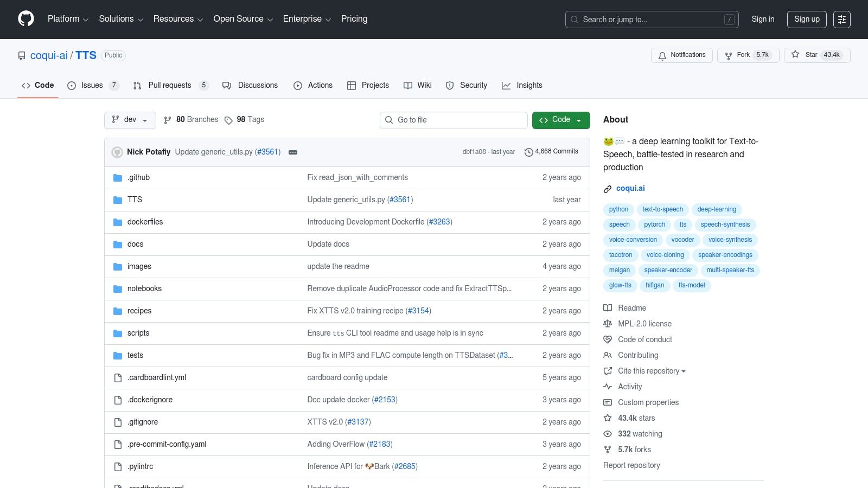
Task: Open the Platform navigation menu
Action: pyautogui.click(x=68, y=19)
